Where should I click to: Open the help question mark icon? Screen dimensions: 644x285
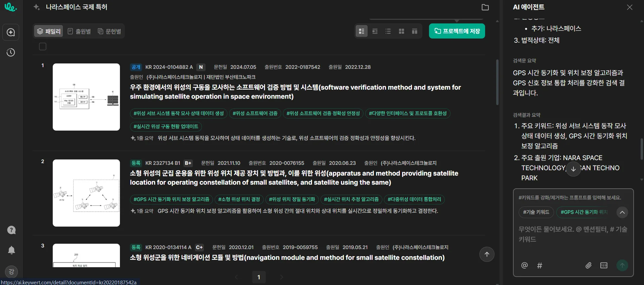pyautogui.click(x=11, y=230)
